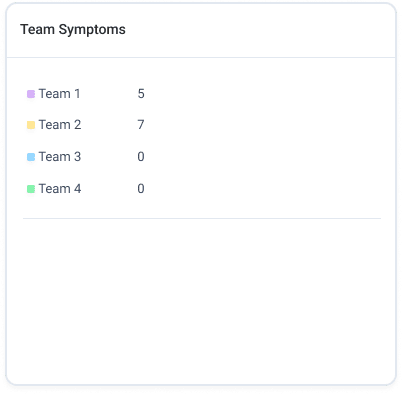
Task: Click the divider line below the Team 4 row
Action: pos(202,219)
